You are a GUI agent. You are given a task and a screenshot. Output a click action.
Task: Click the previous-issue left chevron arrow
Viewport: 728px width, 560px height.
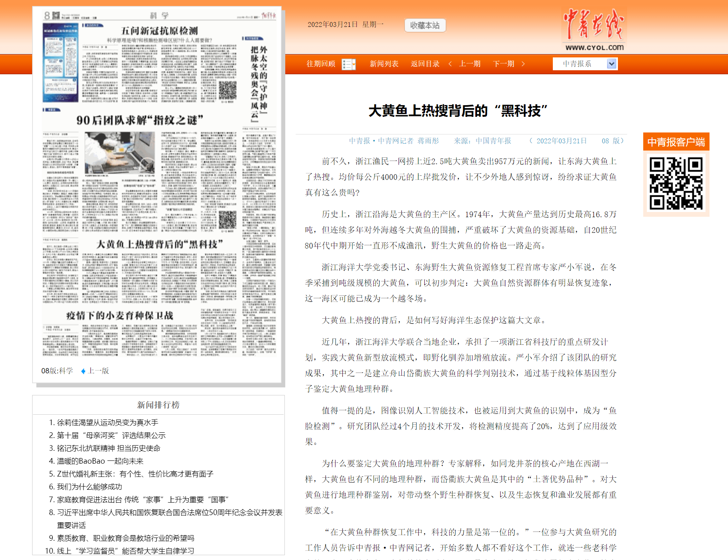click(x=450, y=64)
